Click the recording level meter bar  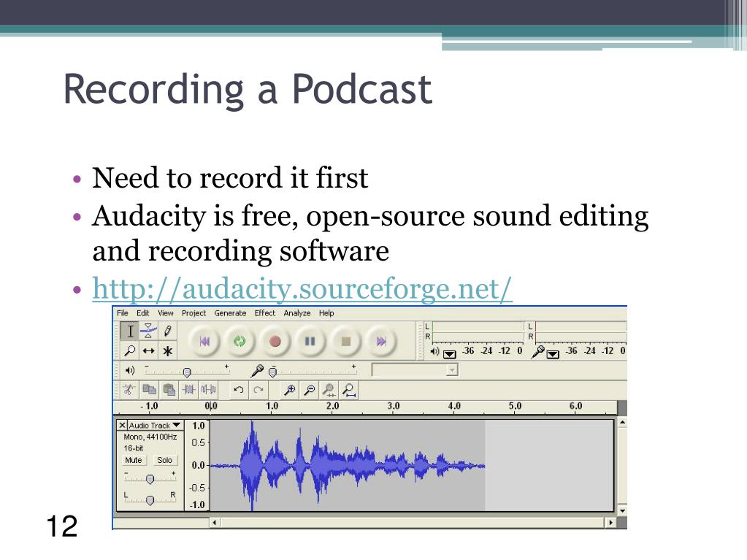tap(581, 331)
